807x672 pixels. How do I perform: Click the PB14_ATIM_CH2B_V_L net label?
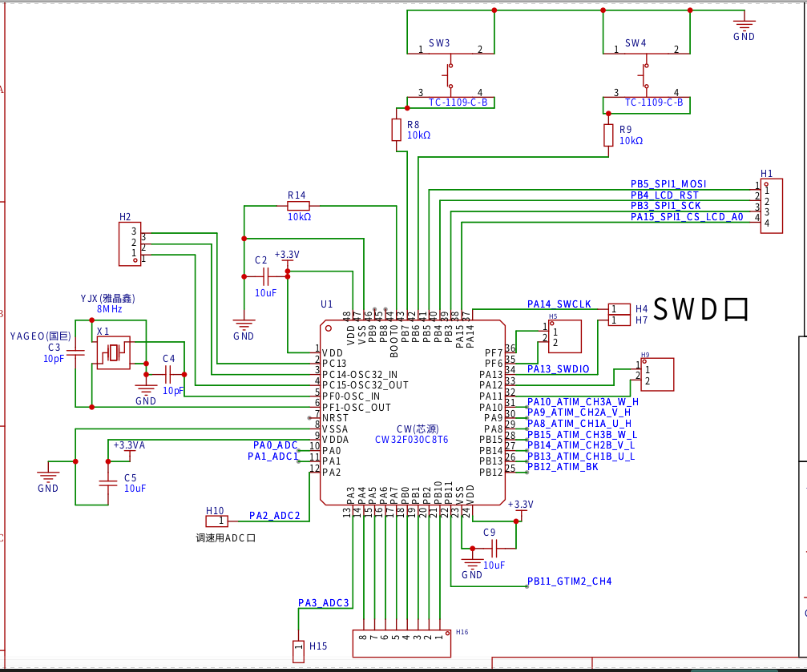click(x=581, y=445)
